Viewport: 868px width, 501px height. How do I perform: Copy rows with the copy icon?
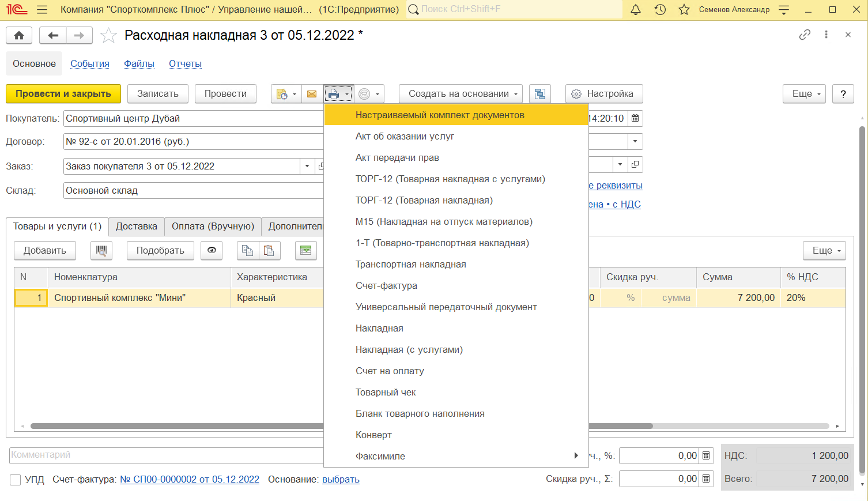coord(248,251)
